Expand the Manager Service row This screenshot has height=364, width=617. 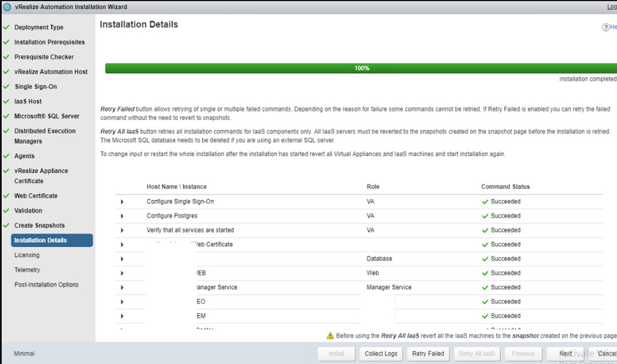[122, 288]
